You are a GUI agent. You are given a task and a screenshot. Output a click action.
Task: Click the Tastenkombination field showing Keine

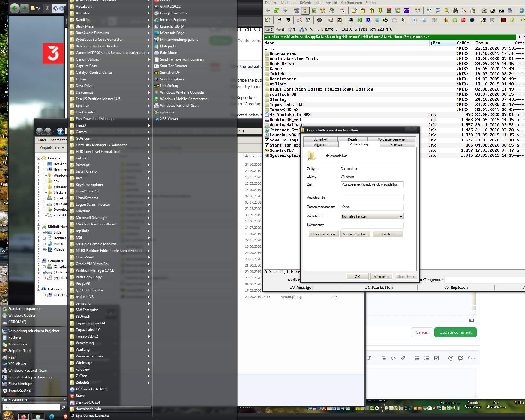(x=372, y=207)
